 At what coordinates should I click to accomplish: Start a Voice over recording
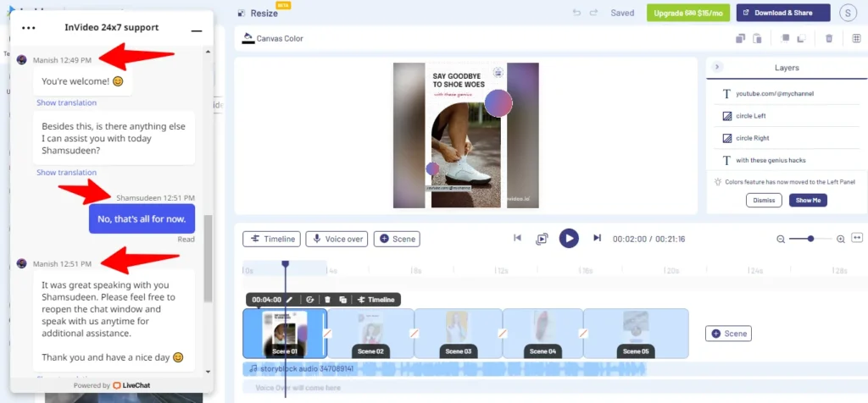(x=337, y=239)
